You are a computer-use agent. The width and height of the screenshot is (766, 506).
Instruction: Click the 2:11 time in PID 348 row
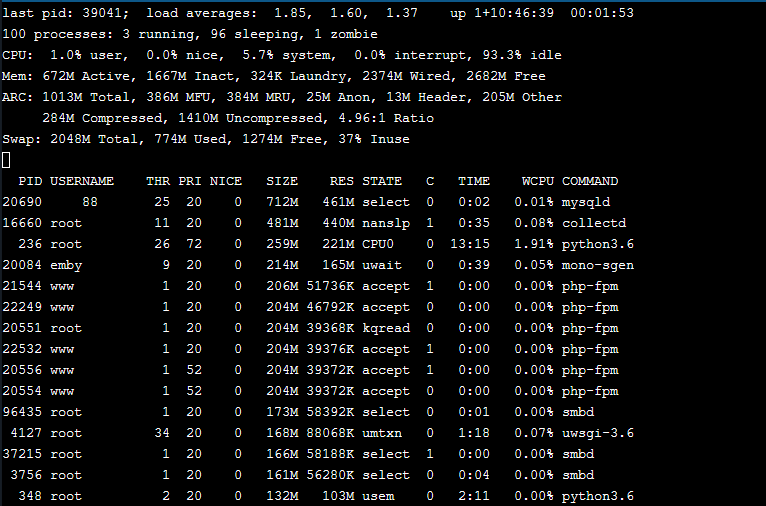click(x=474, y=496)
